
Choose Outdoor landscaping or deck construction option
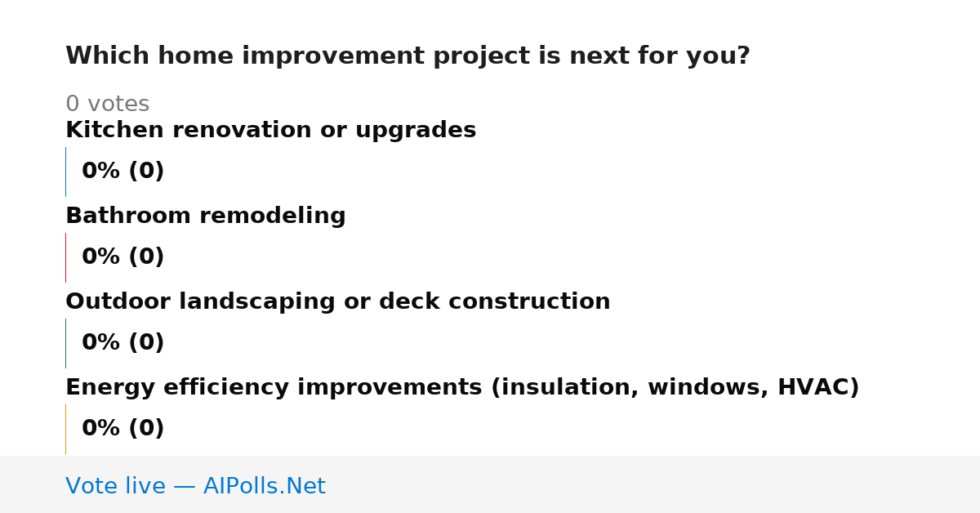[x=338, y=301]
